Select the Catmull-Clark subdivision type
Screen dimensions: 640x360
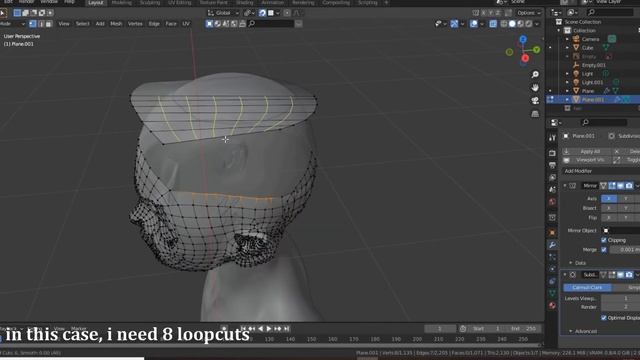coord(587,288)
